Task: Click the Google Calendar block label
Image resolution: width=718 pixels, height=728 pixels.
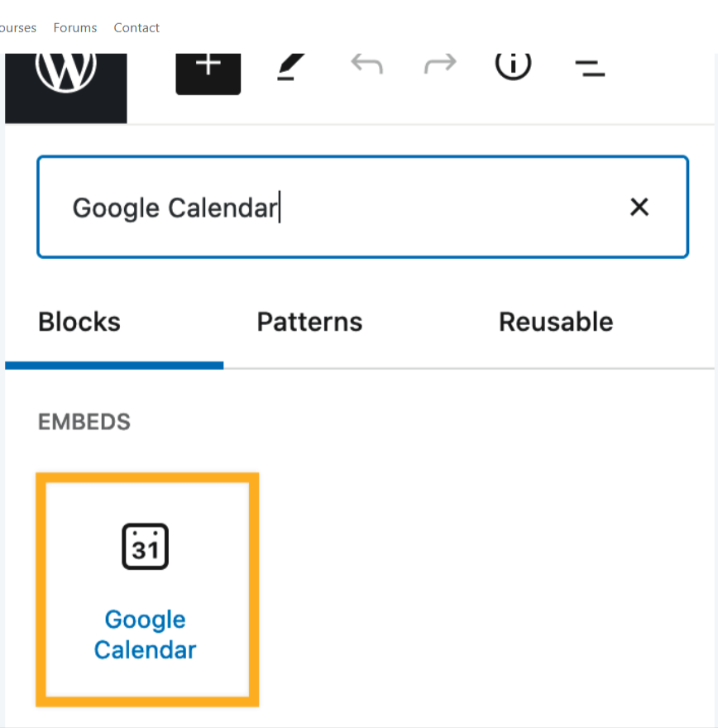Action: [x=146, y=635]
